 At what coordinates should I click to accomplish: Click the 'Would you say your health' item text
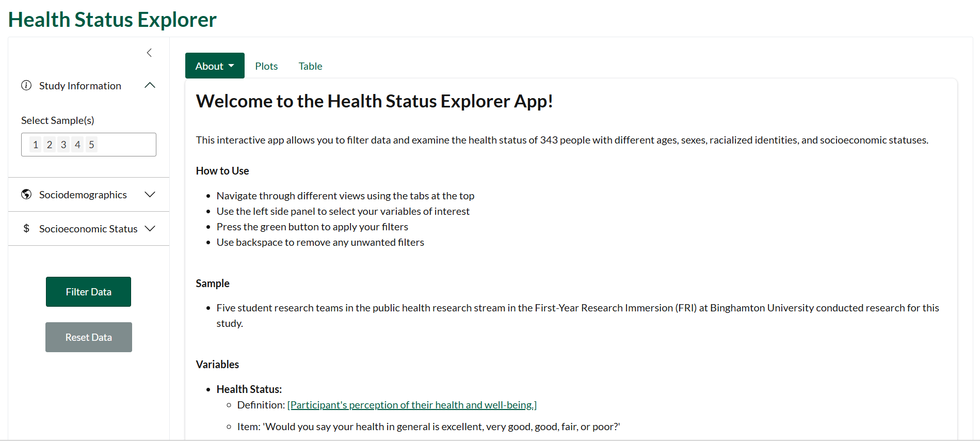[429, 427]
